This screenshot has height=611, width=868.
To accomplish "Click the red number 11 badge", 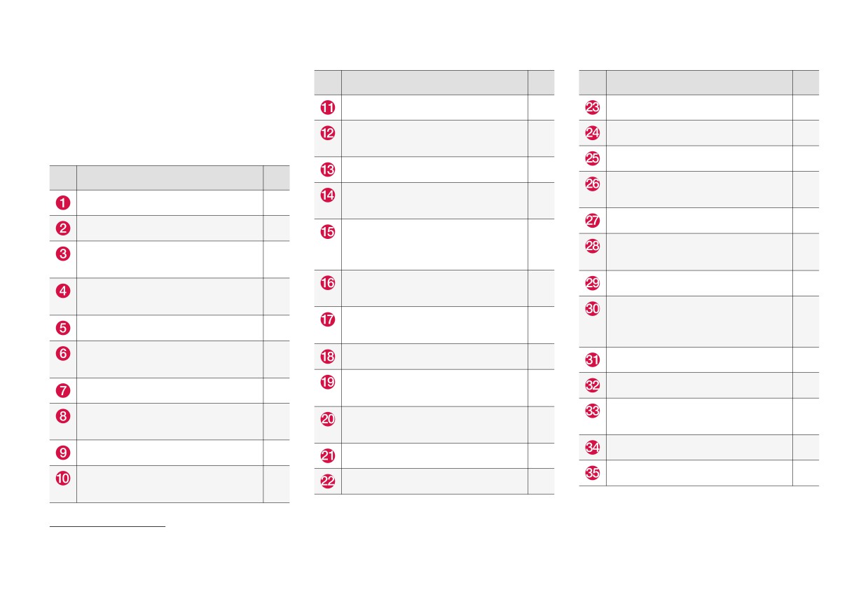I will [328, 108].
